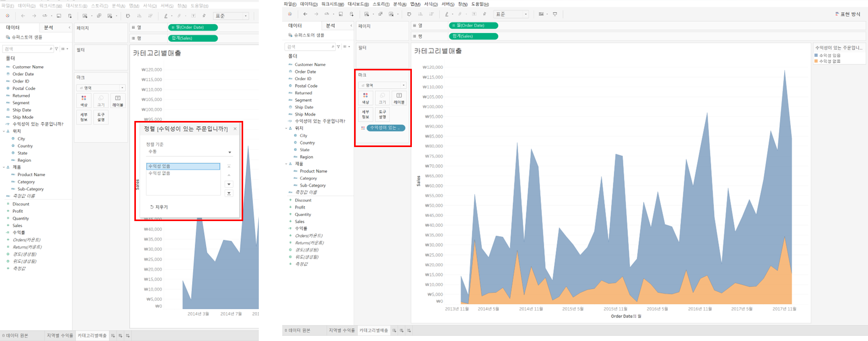The width and height of the screenshot is (868, 341).
Task: Click blue swatch for 수익성 있음 in legend
Action: coord(816,55)
